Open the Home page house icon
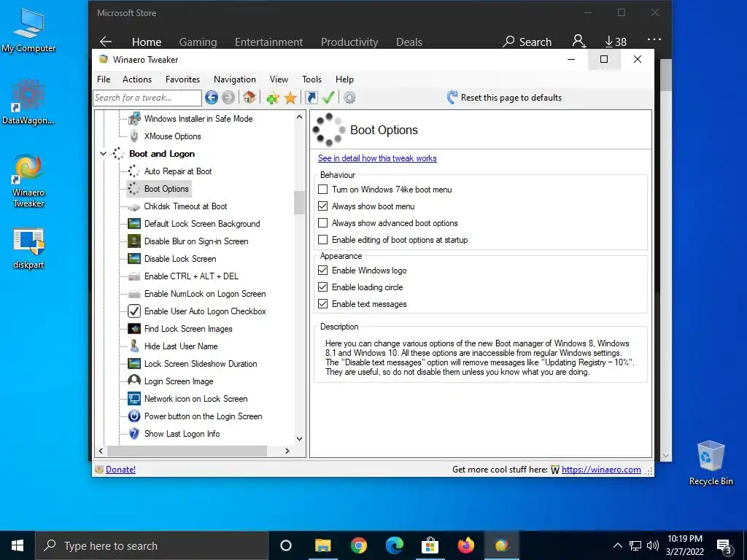747x560 pixels. click(x=249, y=98)
